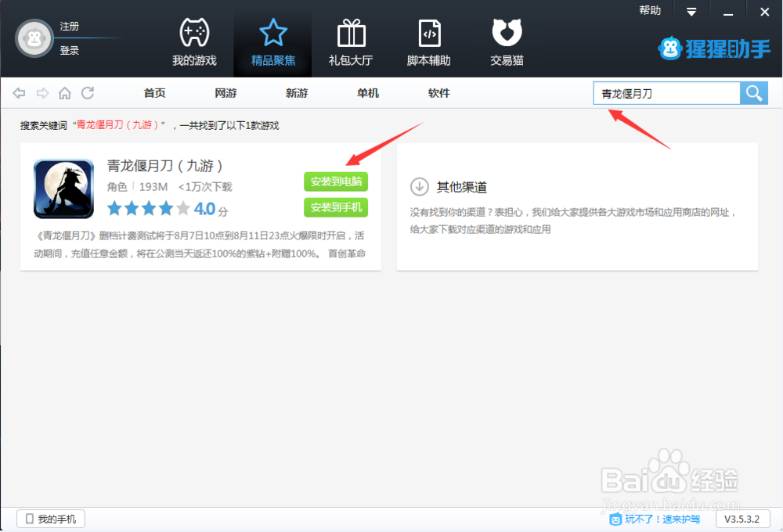Click the monkey user avatar

tap(34, 38)
